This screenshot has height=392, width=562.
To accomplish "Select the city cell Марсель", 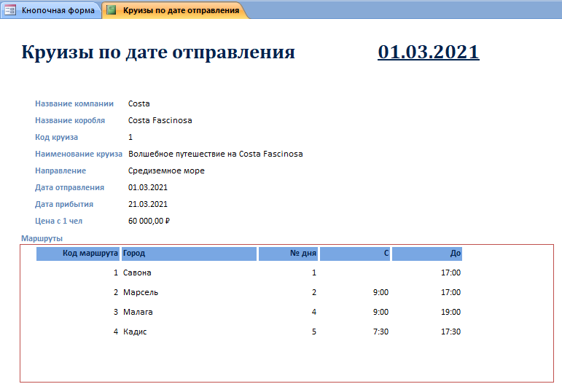I will (x=141, y=292).
